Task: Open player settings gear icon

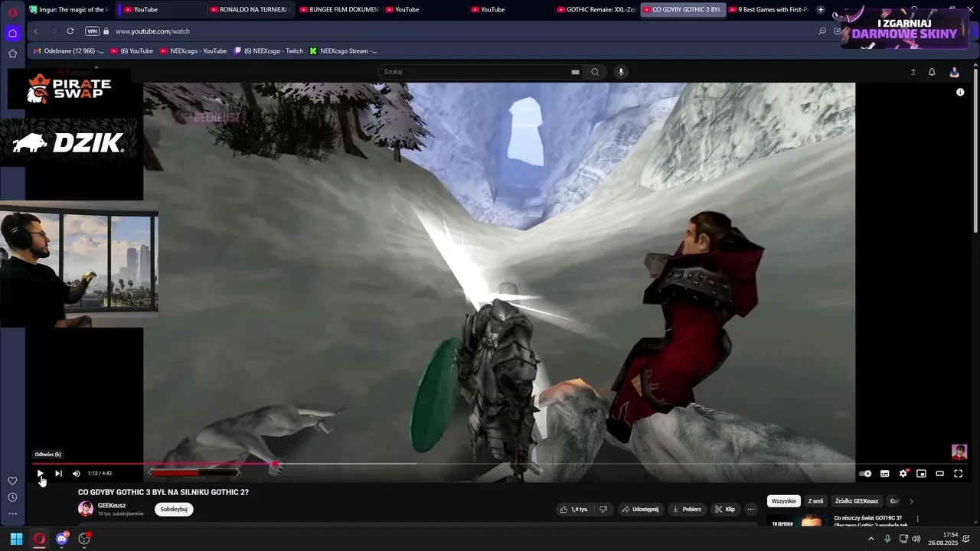Action: click(903, 473)
